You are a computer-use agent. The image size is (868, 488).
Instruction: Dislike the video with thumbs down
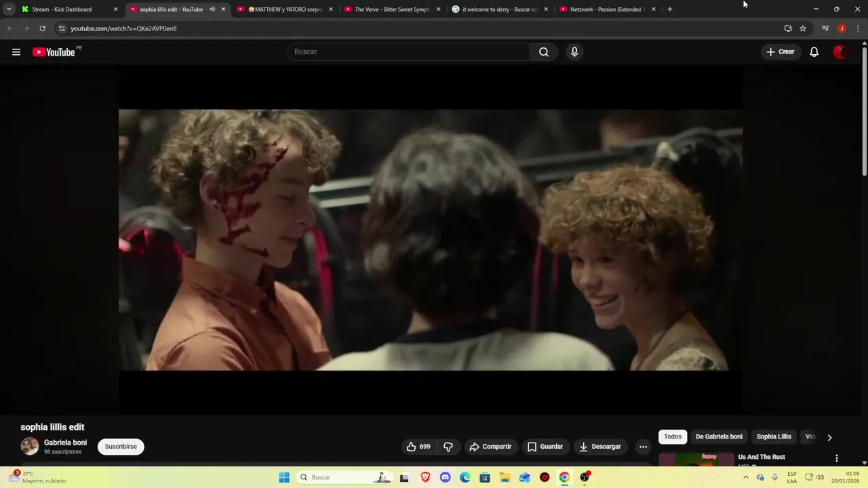(x=448, y=447)
